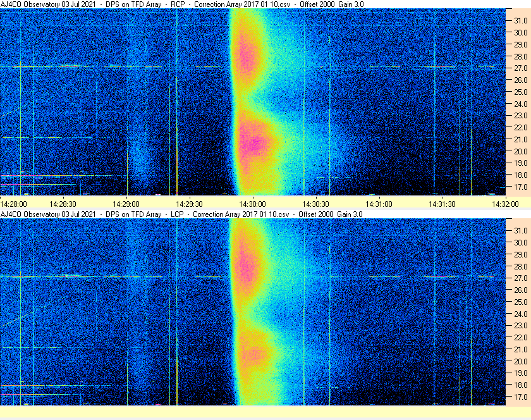Click the 27.0 frequency label on RCP chart
The height and width of the screenshot is (420, 531).
(521, 68)
